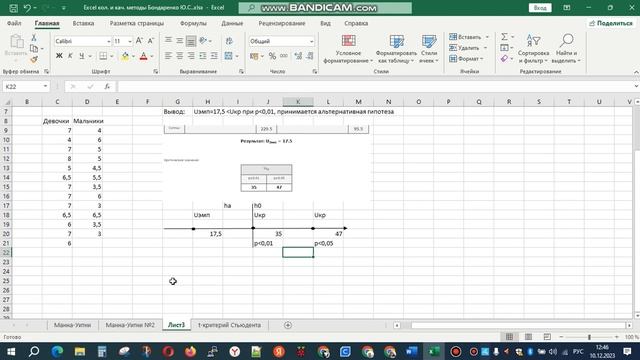640x360 pixels.
Task: Open the font name dropdown (Calibri)
Action: click(x=109, y=41)
